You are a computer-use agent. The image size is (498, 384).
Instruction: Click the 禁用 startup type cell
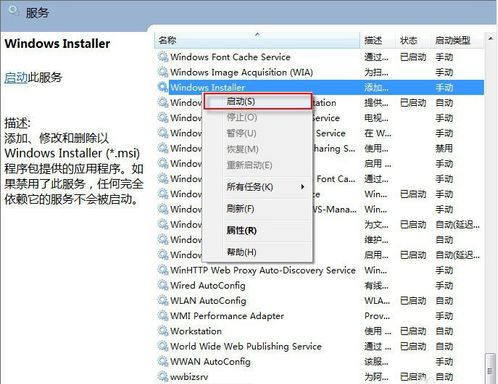click(444, 148)
